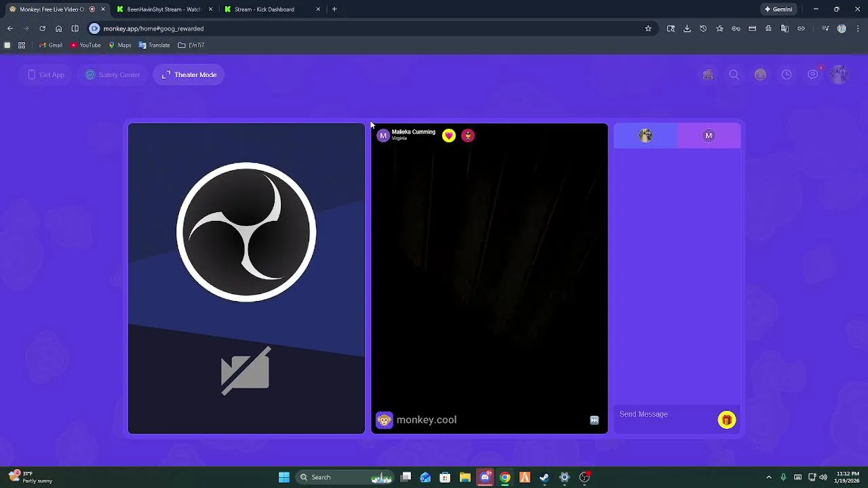
Task: Open the link toolbar icon
Action: coord(801,28)
